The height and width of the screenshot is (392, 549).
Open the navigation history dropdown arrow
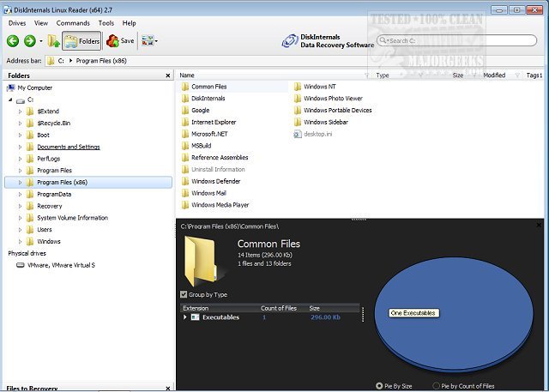coord(41,41)
